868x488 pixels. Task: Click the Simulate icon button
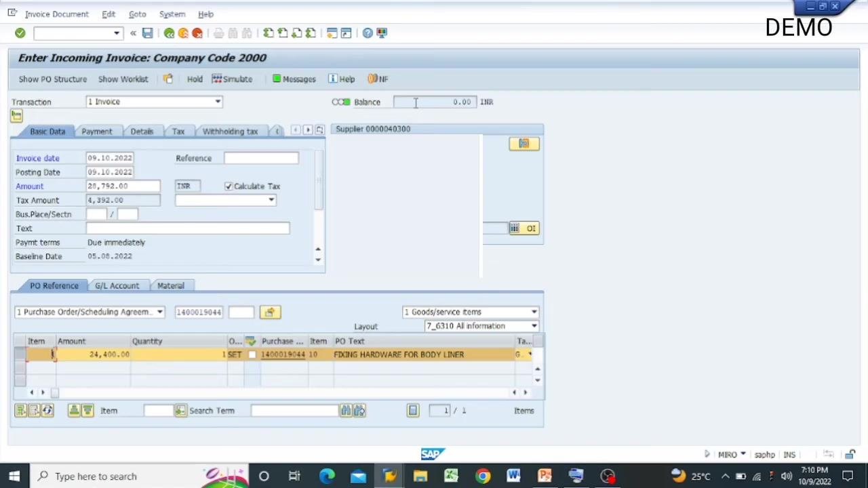coord(232,79)
